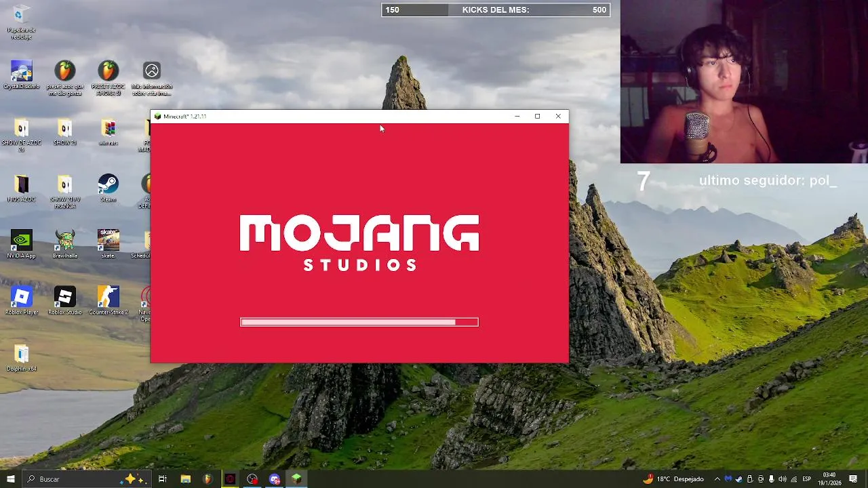Viewport: 868px width, 488px height.
Task: Open the Wi-Fi network tray icon
Action: tap(793, 479)
